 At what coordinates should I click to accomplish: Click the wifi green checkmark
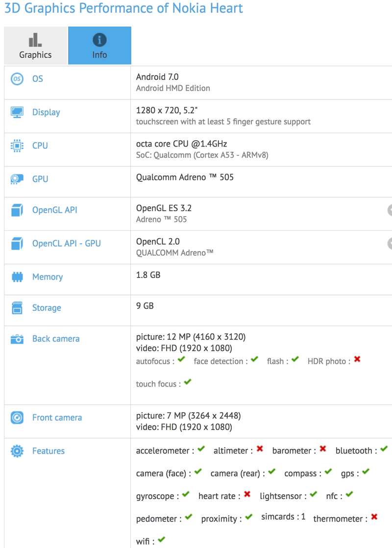161,539
